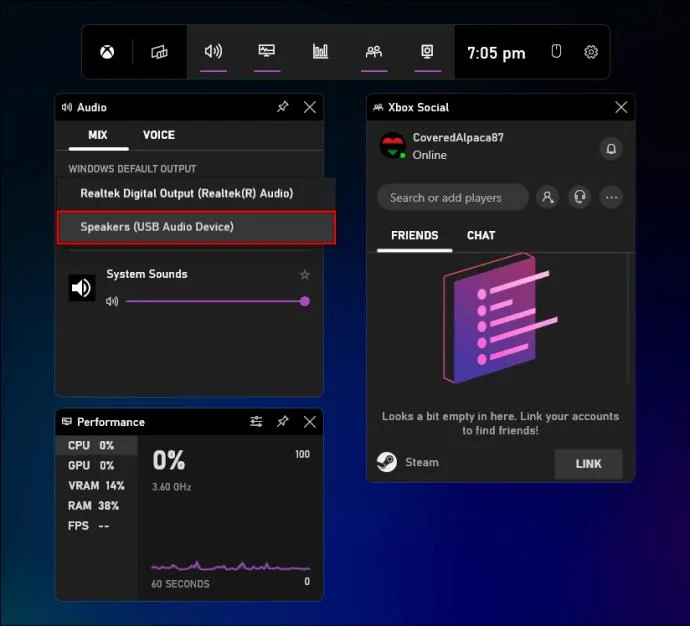Adjust System Sounds volume slider
This screenshot has height=626, width=690.
pos(217,301)
